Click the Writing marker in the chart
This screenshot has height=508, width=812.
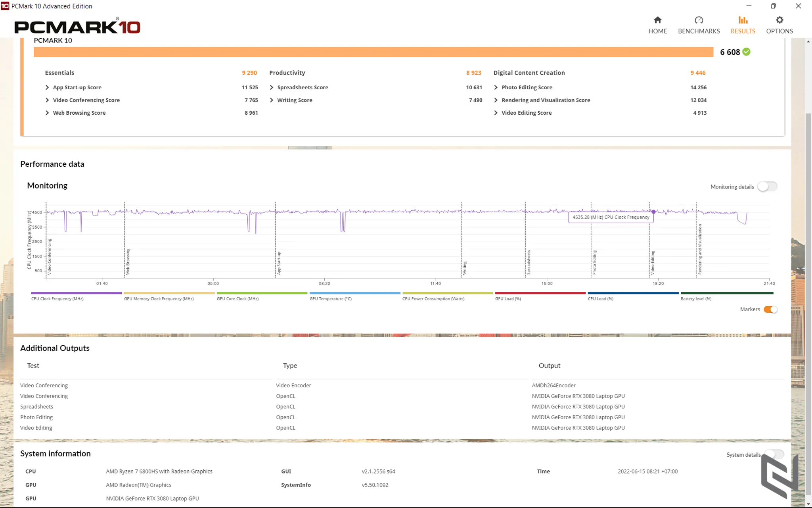[x=464, y=268]
